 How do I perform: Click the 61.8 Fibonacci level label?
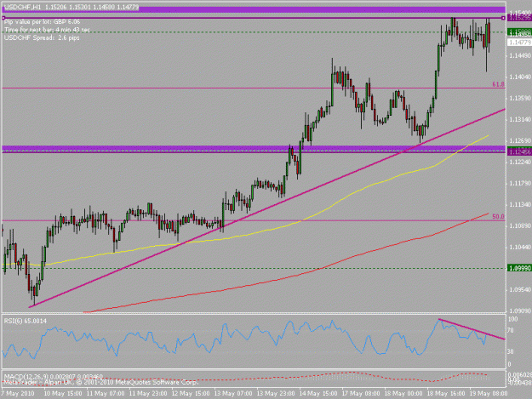click(x=498, y=84)
